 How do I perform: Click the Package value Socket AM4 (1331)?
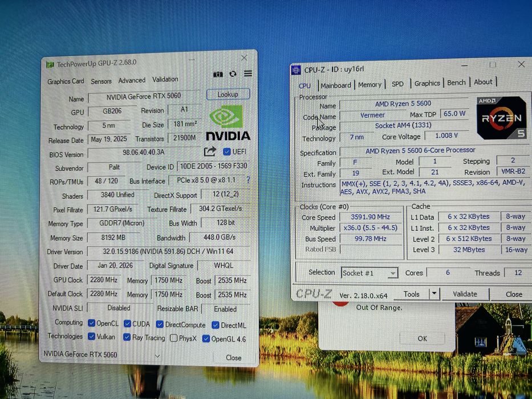pyautogui.click(x=403, y=125)
